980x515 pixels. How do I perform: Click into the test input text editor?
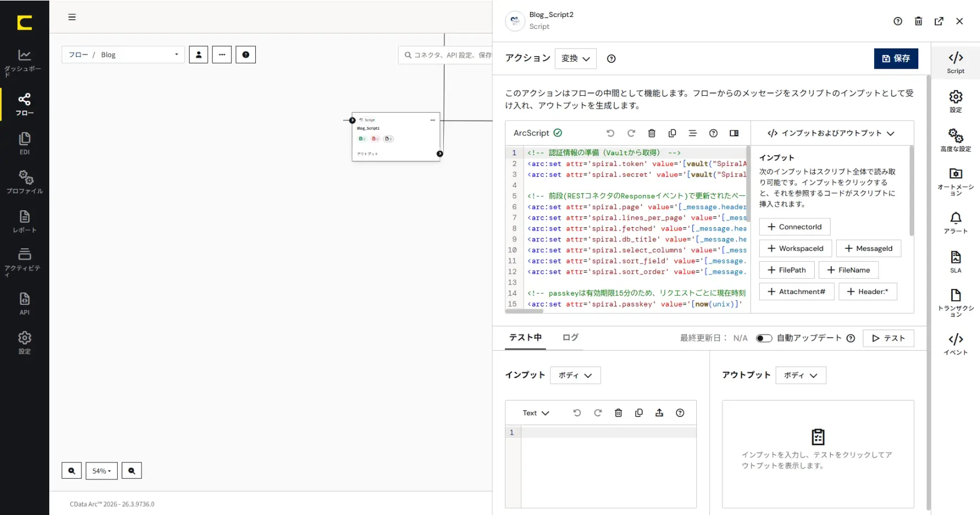[609, 468]
